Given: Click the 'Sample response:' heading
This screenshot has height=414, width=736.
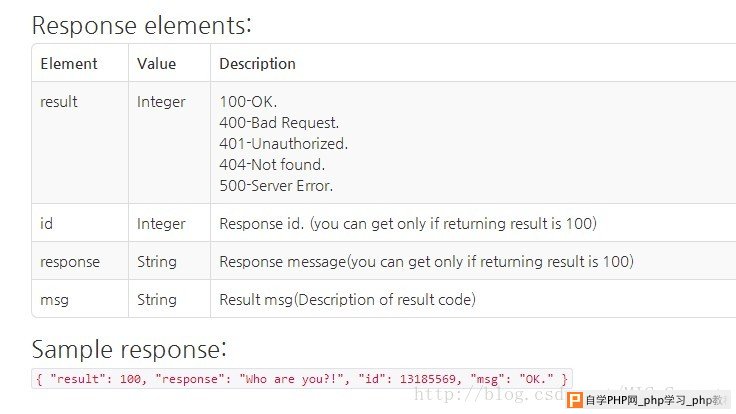Looking at the screenshot, I should click(x=129, y=349).
